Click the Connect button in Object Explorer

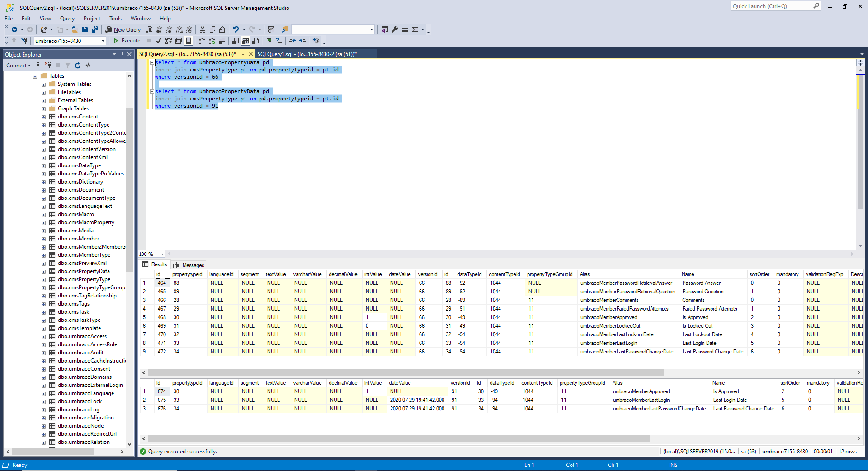pyautogui.click(x=17, y=65)
